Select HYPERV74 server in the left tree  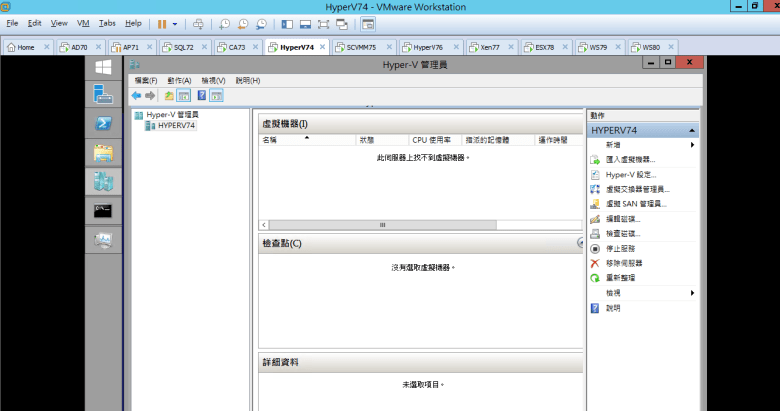176,126
